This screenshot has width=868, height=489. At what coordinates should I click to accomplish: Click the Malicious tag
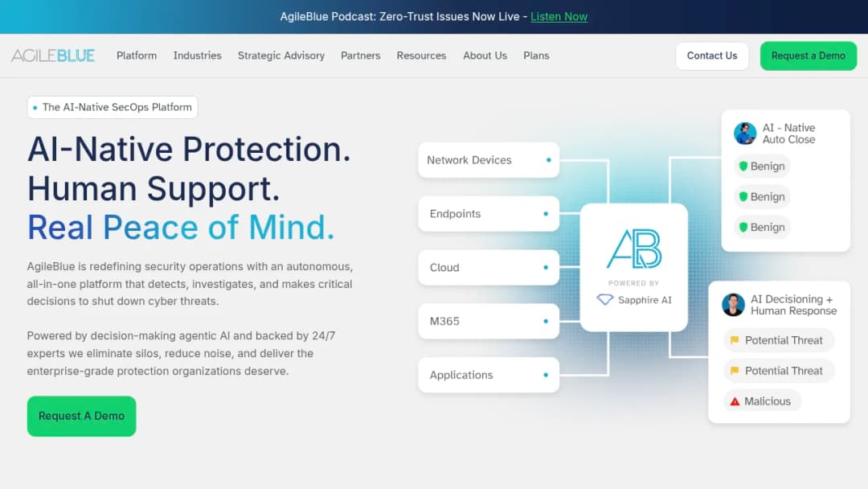[762, 401]
